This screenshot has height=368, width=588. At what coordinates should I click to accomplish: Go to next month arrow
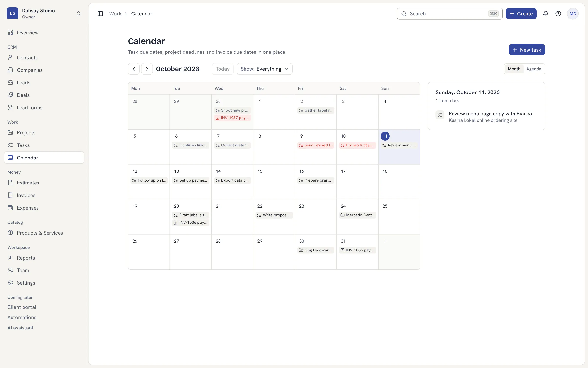tap(147, 69)
